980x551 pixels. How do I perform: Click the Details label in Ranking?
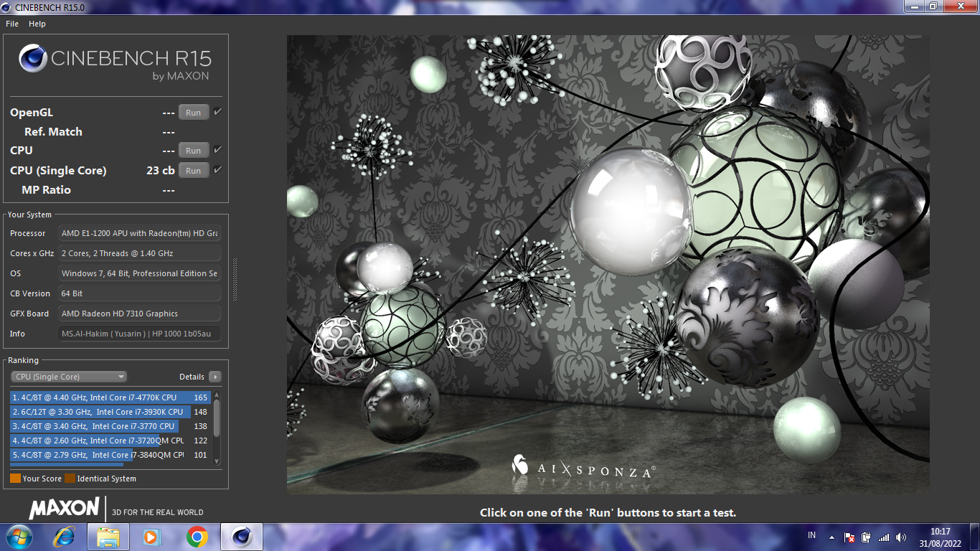click(192, 377)
